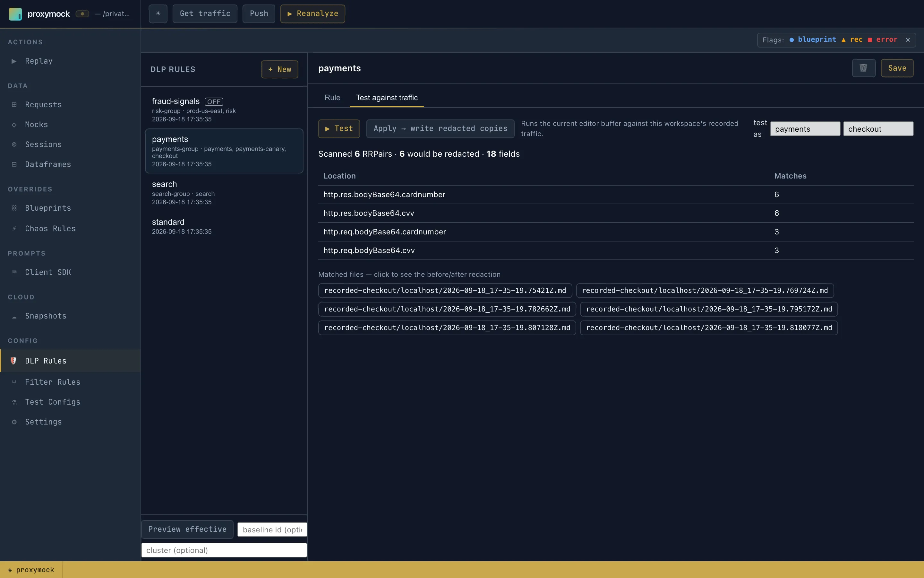Viewport: 924px width, 578px height.
Task: Click the proxymock logo icon
Action: pos(15,14)
